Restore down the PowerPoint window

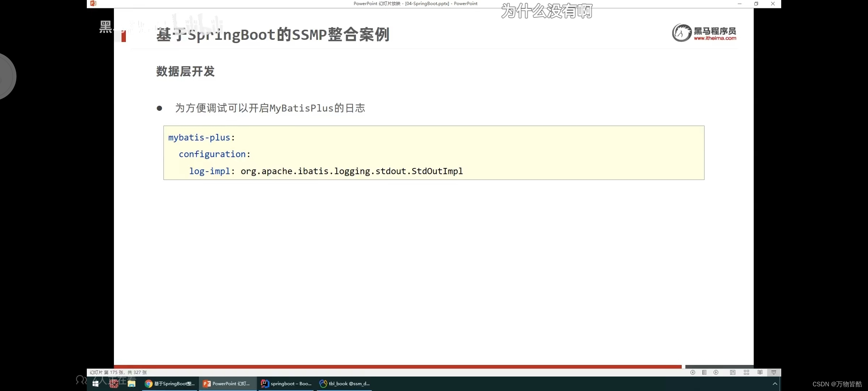[756, 4]
